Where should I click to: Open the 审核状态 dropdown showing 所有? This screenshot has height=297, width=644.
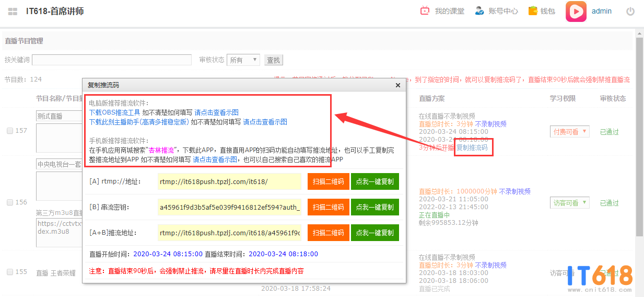pyautogui.click(x=243, y=60)
